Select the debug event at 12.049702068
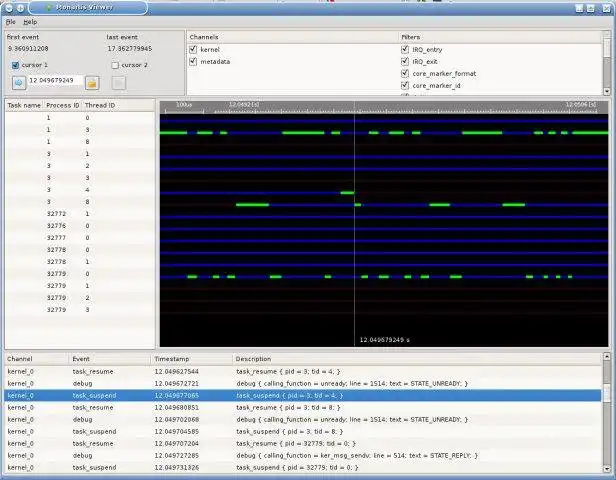Image resolution: width=616 pixels, height=480 pixels. 303,420
